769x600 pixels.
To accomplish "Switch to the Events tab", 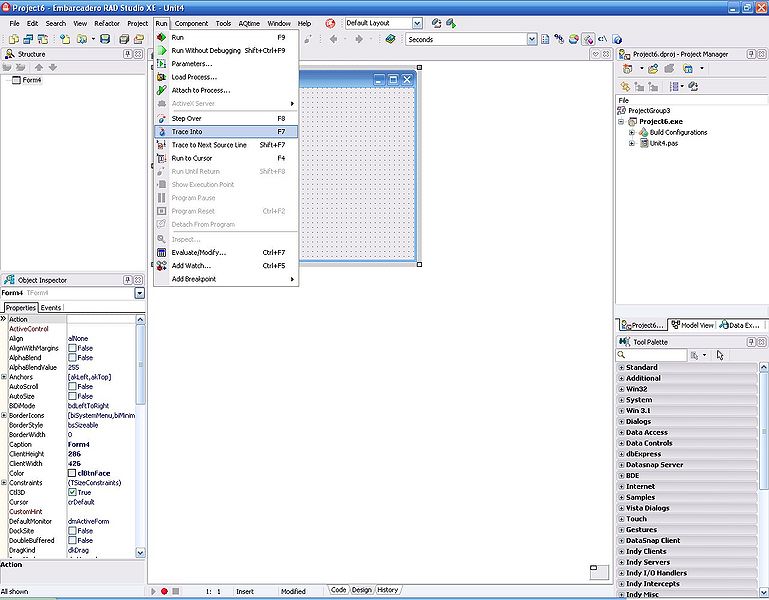I will 51,308.
